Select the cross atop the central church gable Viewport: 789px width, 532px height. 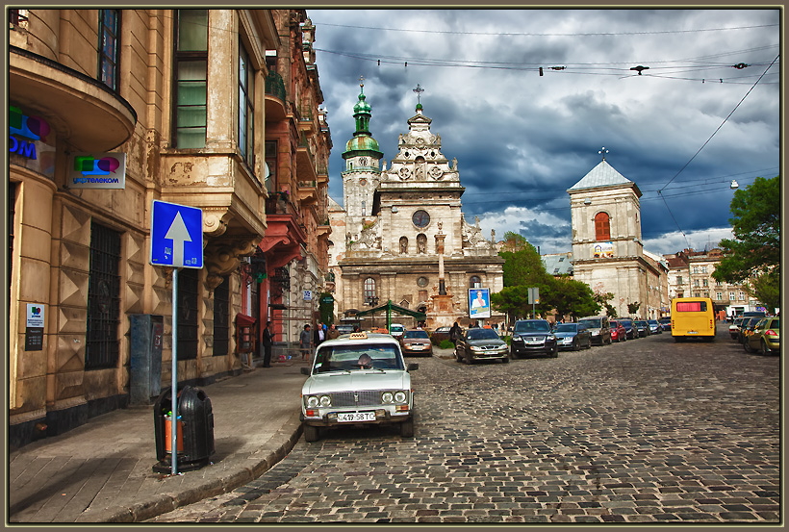click(x=419, y=92)
